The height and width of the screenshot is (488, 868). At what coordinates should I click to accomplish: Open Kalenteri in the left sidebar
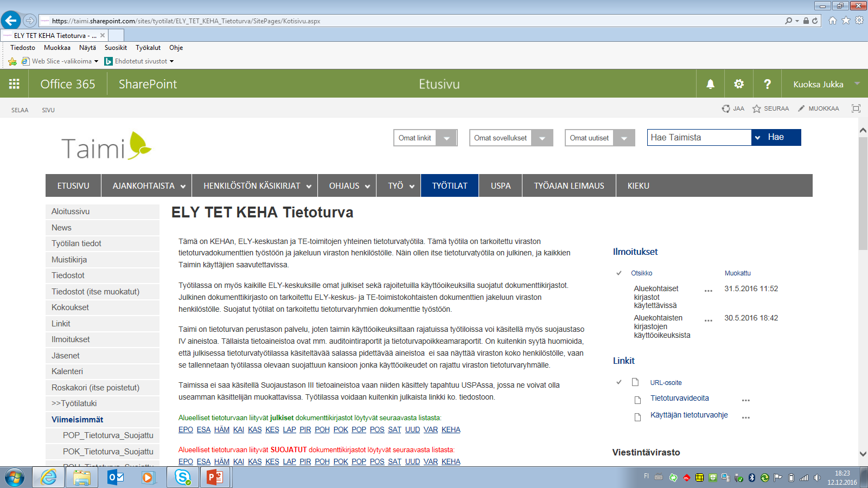[103, 371]
